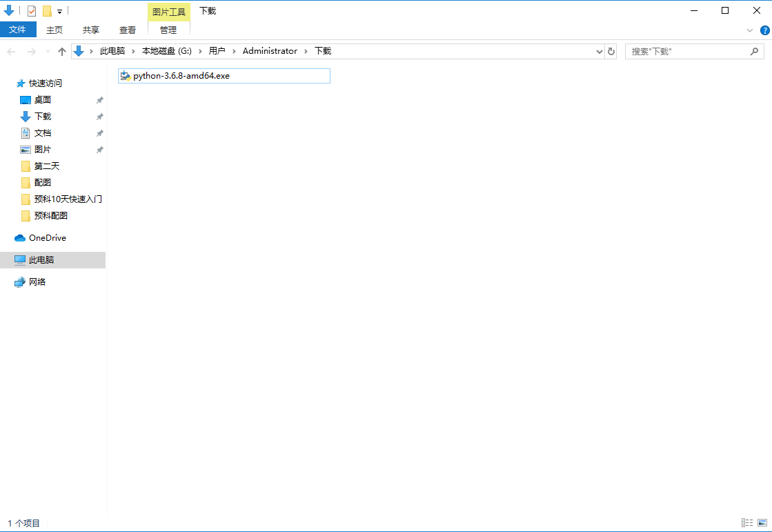Switch to details view layout
This screenshot has height=532, width=772.
click(747, 523)
